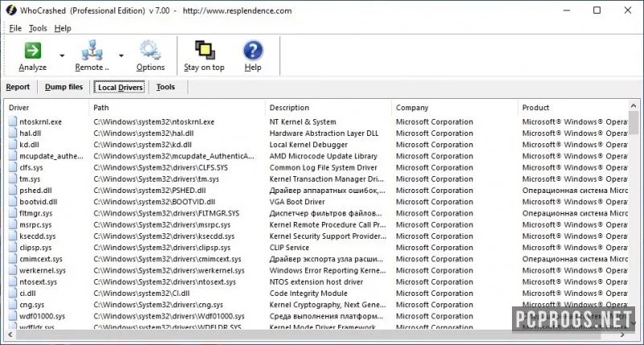644x345 pixels.
Task: Select 'Code Integrity Module' description
Action: pos(308,294)
